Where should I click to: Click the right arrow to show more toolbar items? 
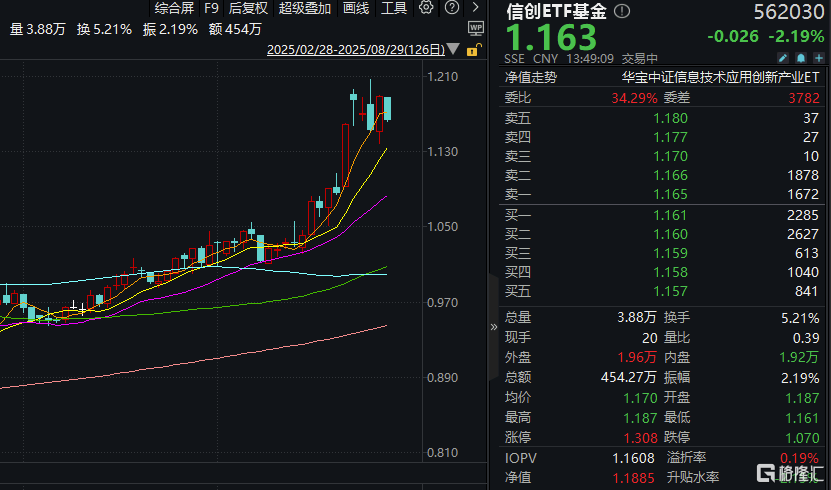pyautogui.click(x=475, y=7)
